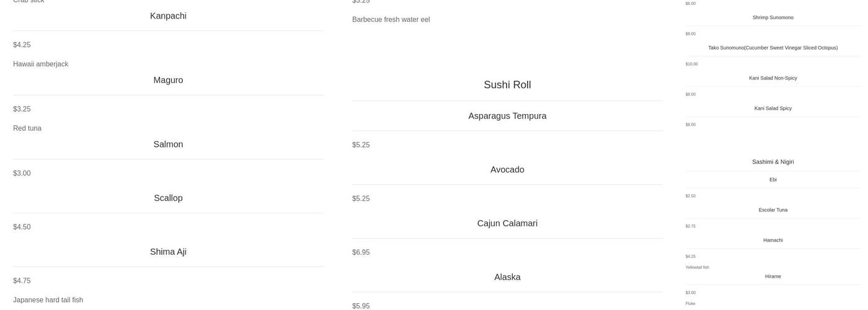Viewport: 868px width, 310px height.
Task: Choose the Kani Salad Non-Spicy item
Action: coord(773,78)
